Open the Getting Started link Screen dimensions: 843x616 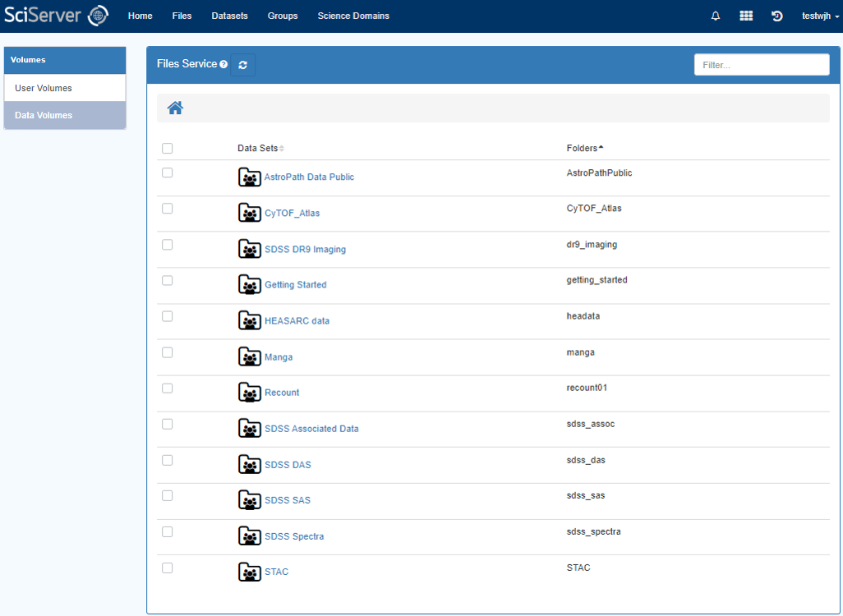295,284
